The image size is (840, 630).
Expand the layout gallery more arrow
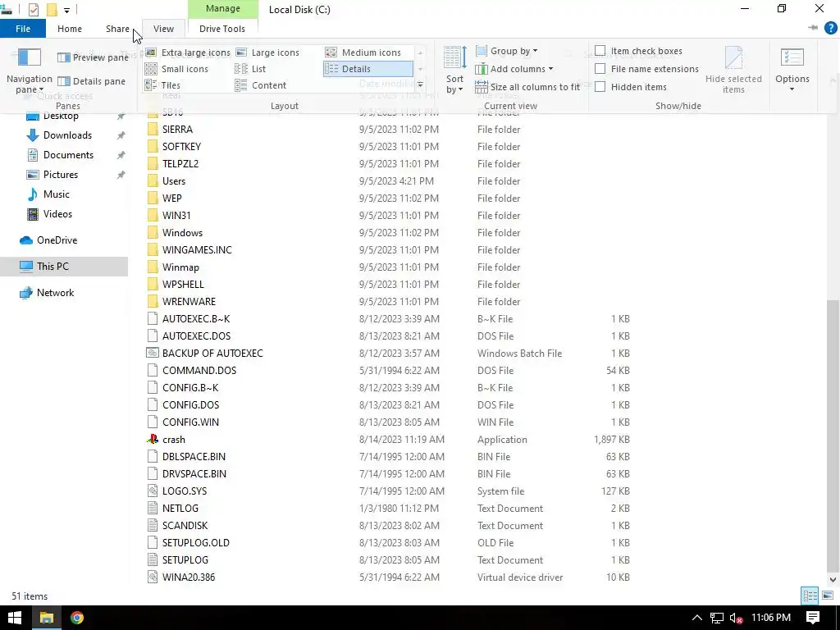coord(420,84)
